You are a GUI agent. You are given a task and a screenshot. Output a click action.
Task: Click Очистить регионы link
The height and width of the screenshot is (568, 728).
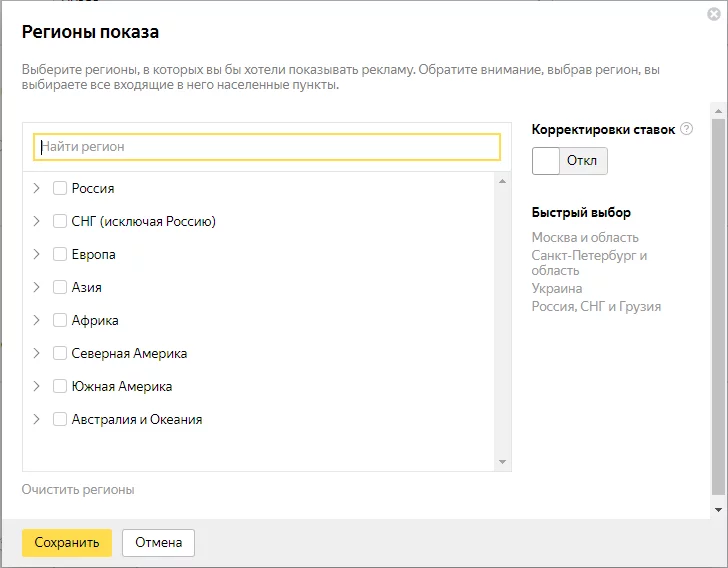pos(78,490)
